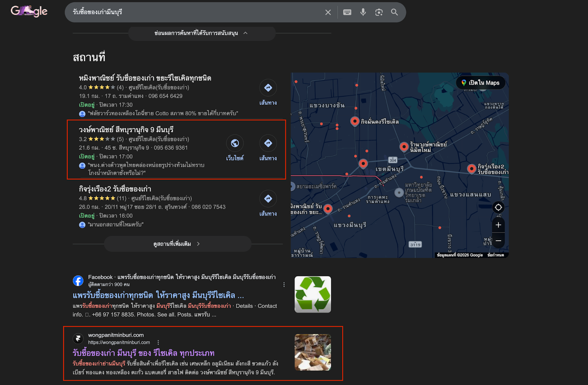Clear the search box with the X icon
The image size is (588, 385).
point(328,12)
